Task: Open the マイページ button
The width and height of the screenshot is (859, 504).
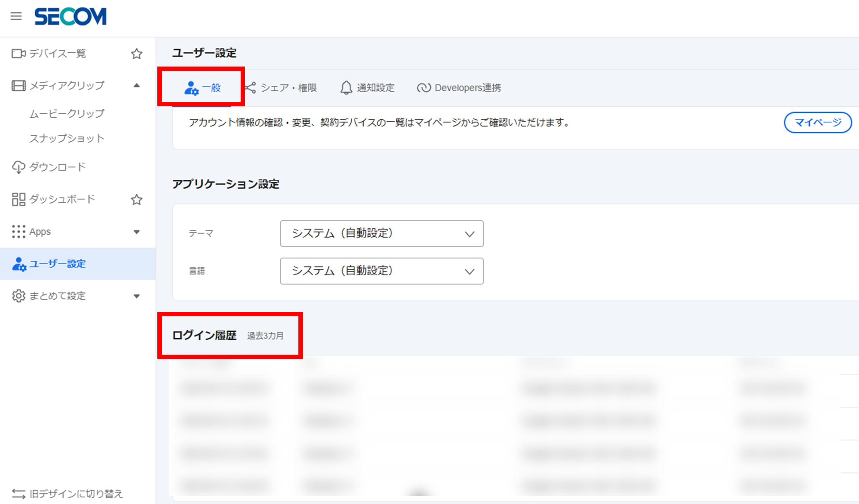Action: click(818, 122)
